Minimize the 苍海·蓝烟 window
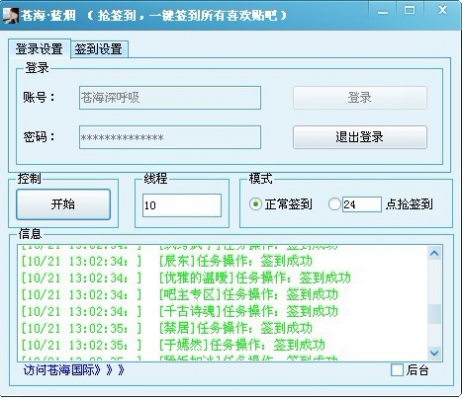This screenshot has height=400, width=462. tap(383, 12)
